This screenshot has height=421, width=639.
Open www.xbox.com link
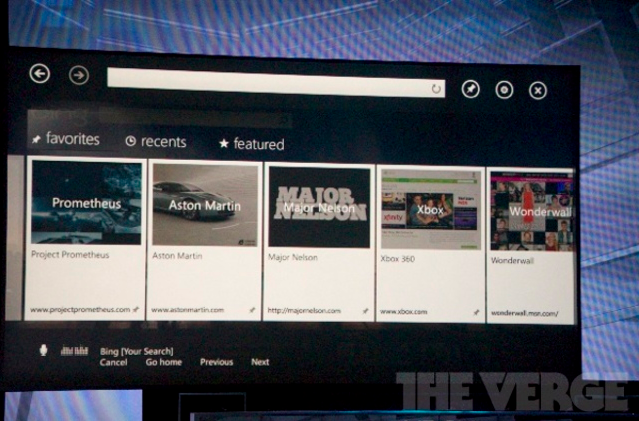click(x=403, y=312)
